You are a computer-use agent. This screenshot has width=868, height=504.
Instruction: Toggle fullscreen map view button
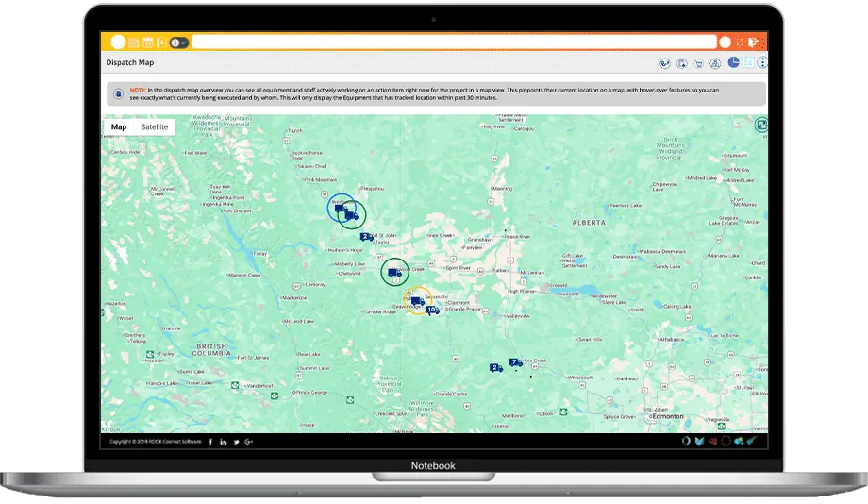760,124
